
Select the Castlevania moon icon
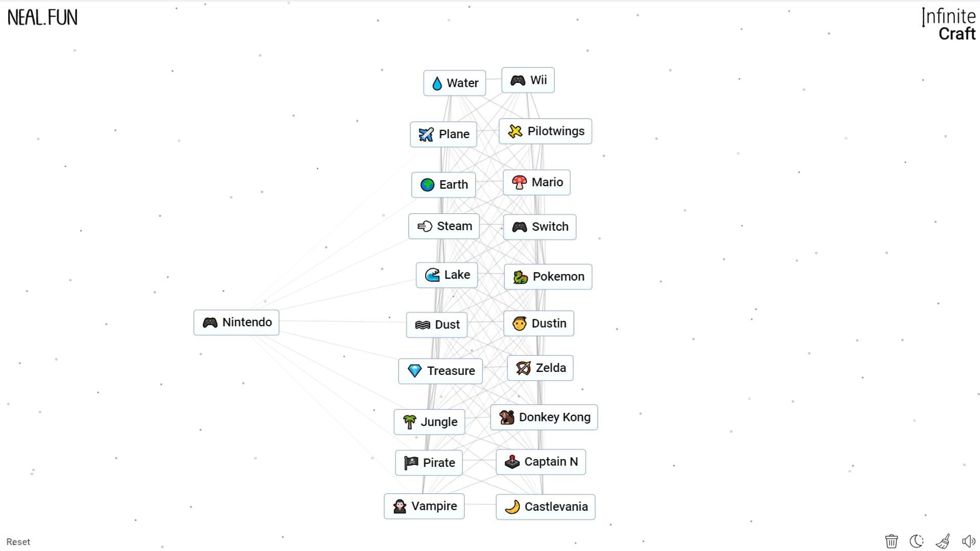(513, 507)
